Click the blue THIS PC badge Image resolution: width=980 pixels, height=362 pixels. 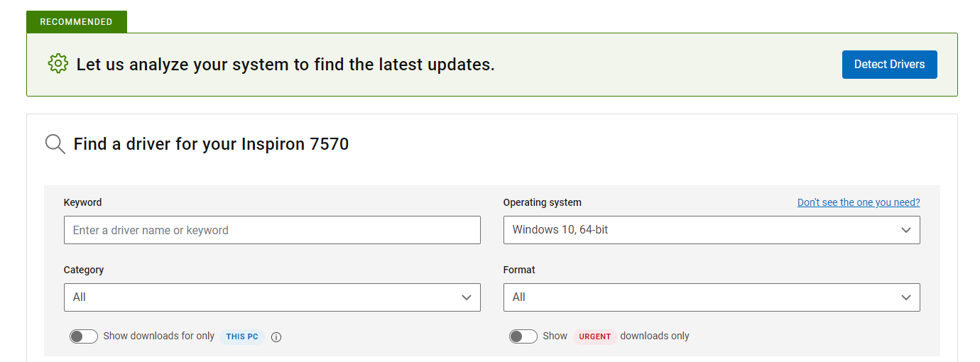click(x=241, y=336)
